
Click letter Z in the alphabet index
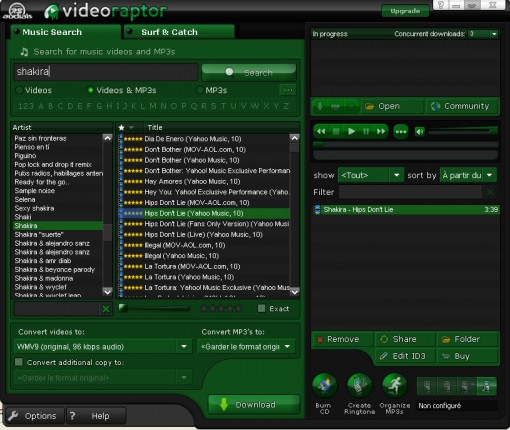click(286, 106)
